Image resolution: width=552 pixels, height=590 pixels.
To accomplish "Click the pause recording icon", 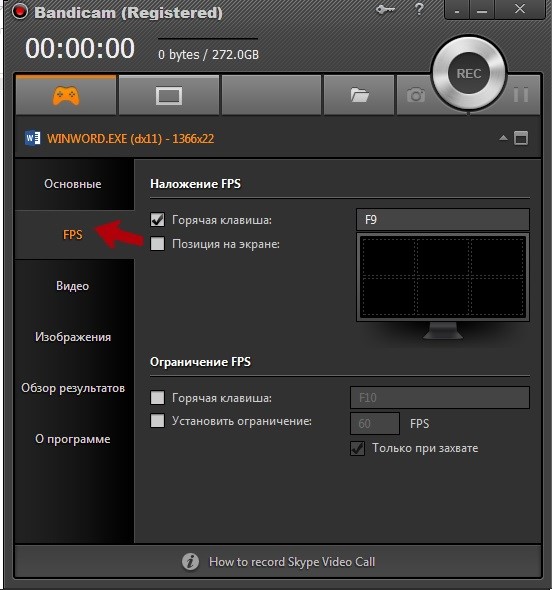I will click(x=521, y=95).
